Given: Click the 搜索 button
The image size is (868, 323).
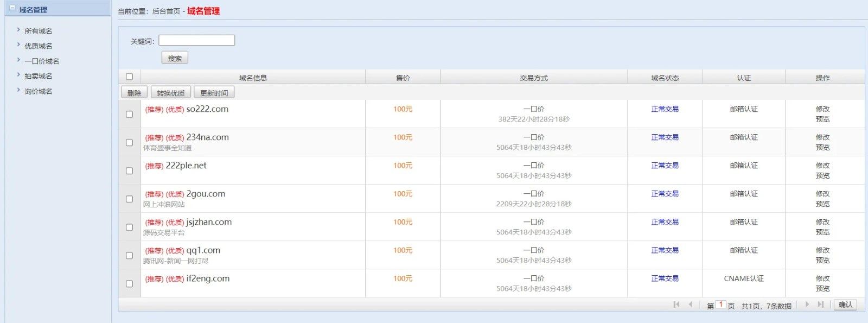Looking at the screenshot, I should [175, 58].
